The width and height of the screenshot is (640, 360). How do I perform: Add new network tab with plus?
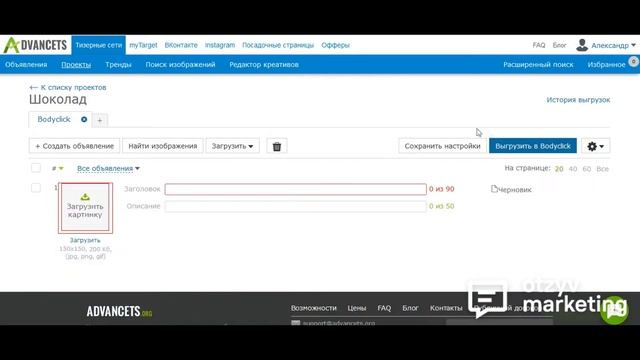[100, 120]
